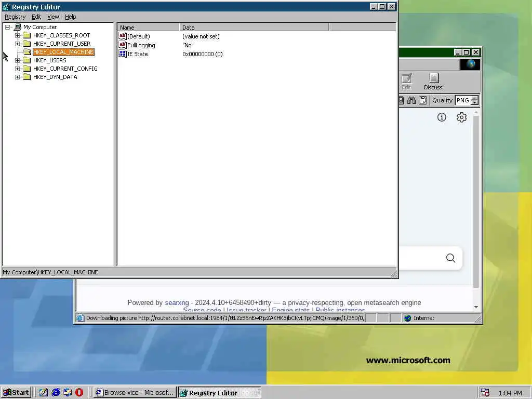Open the View menu

53,17
